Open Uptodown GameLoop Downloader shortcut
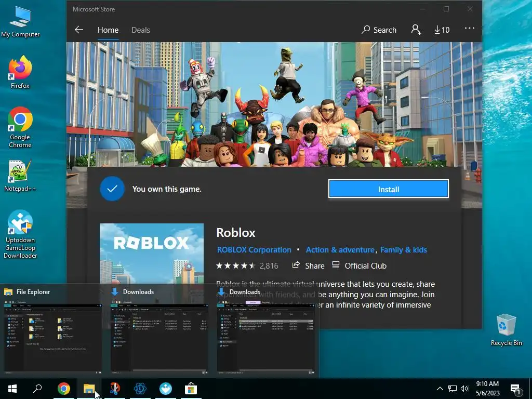532x399 pixels. [20, 234]
